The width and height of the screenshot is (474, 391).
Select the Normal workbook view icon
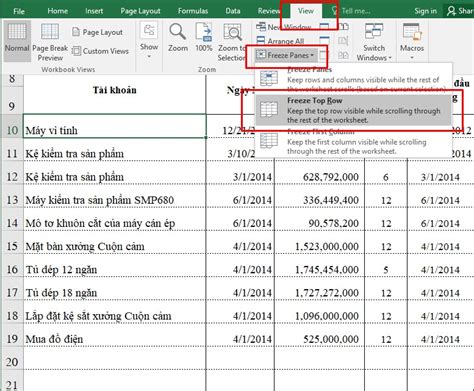tap(17, 33)
